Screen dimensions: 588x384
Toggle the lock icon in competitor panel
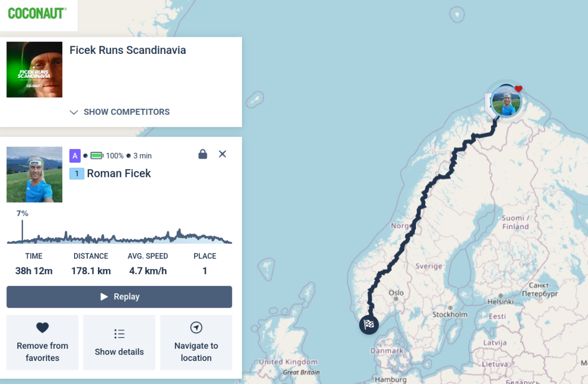pyautogui.click(x=202, y=154)
